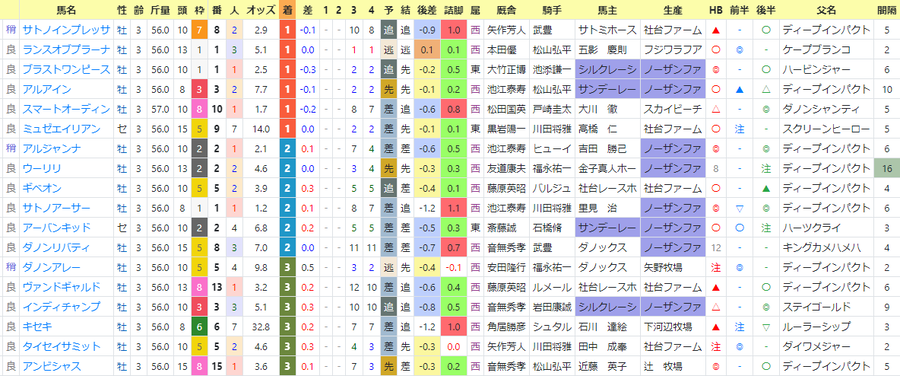
Task: Click trainer name 角居勝彦
Action: pyautogui.click(x=506, y=327)
